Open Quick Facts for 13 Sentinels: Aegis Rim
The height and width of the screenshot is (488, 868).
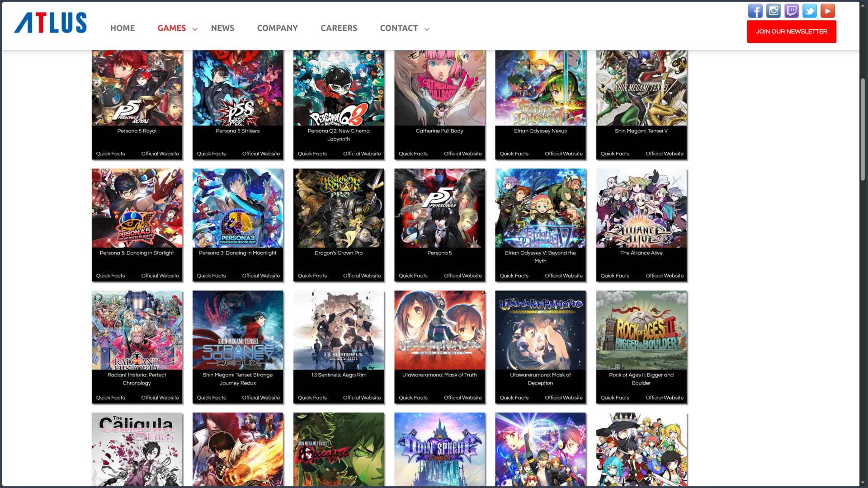pos(312,398)
